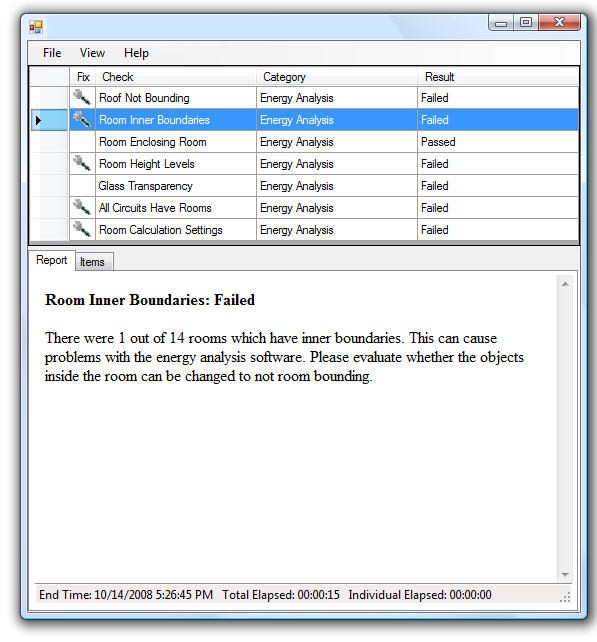Viewport: 597px width, 642px height.
Task: Open the File menu
Action: pos(52,53)
